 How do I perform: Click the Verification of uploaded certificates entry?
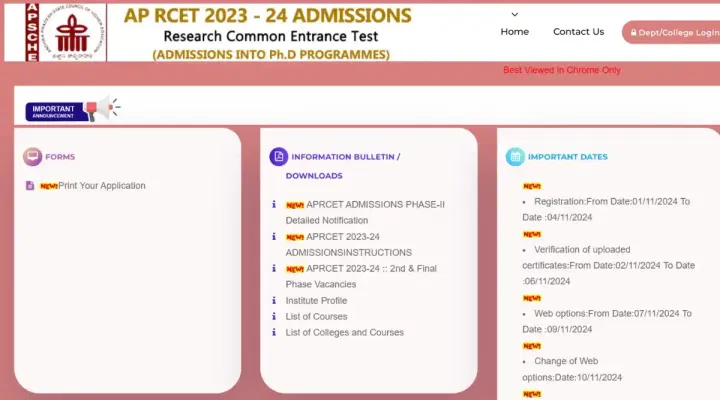pos(608,265)
